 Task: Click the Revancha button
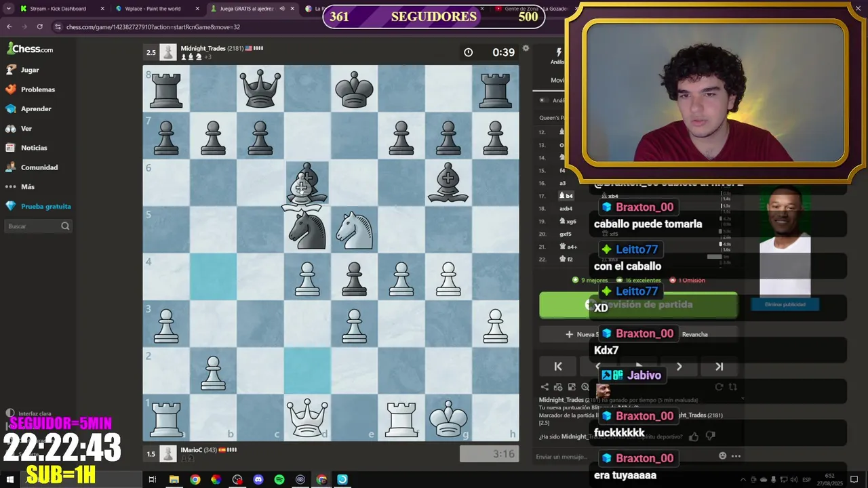(695, 334)
